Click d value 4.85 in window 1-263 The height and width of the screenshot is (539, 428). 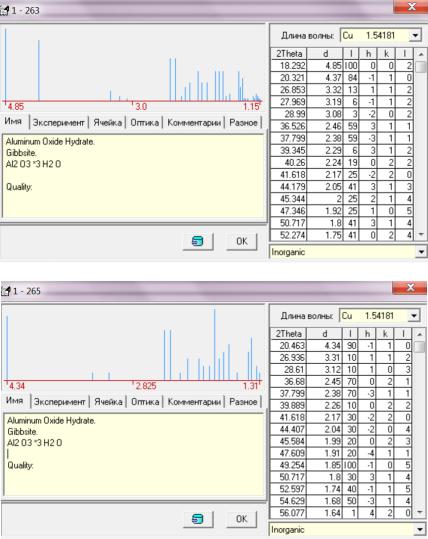(x=325, y=66)
